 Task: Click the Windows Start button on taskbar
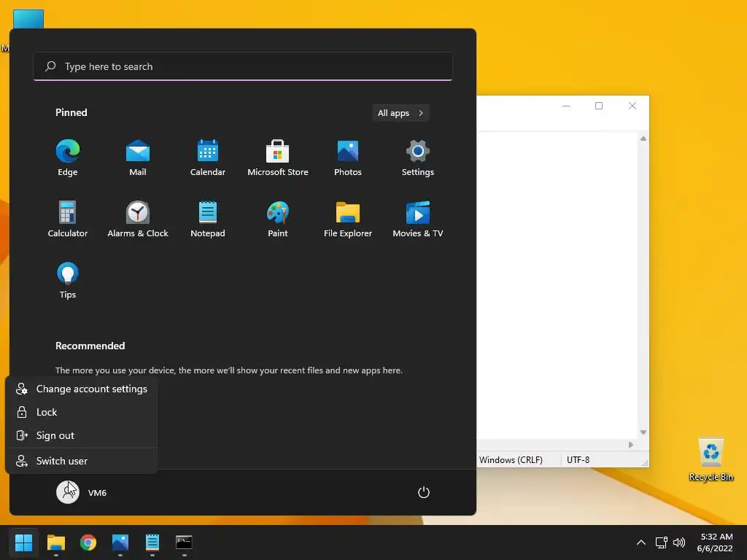click(23, 542)
